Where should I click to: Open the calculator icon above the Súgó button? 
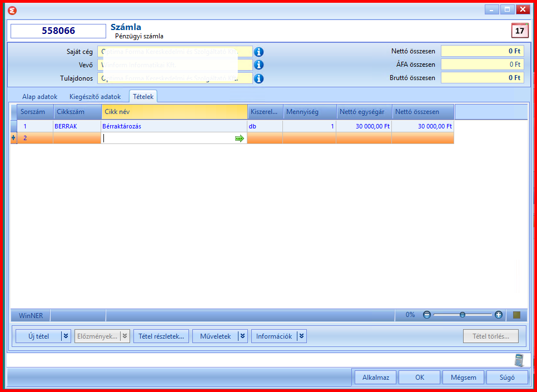click(520, 360)
